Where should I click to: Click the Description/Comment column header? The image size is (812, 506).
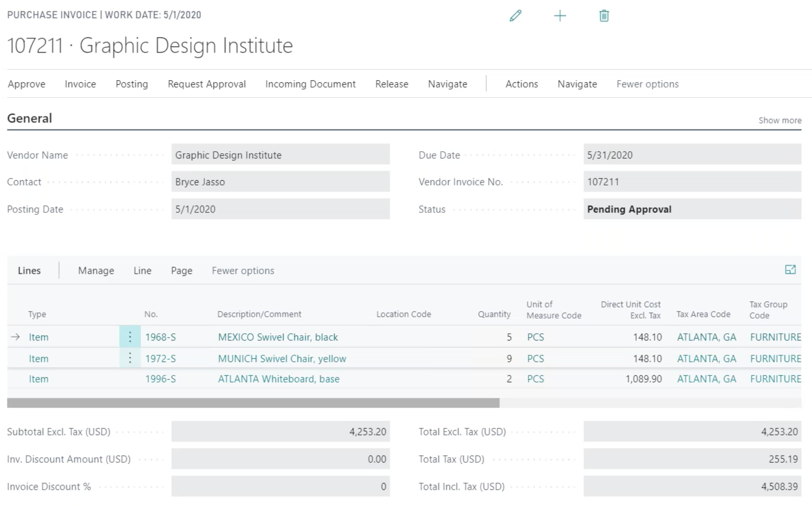(259, 314)
